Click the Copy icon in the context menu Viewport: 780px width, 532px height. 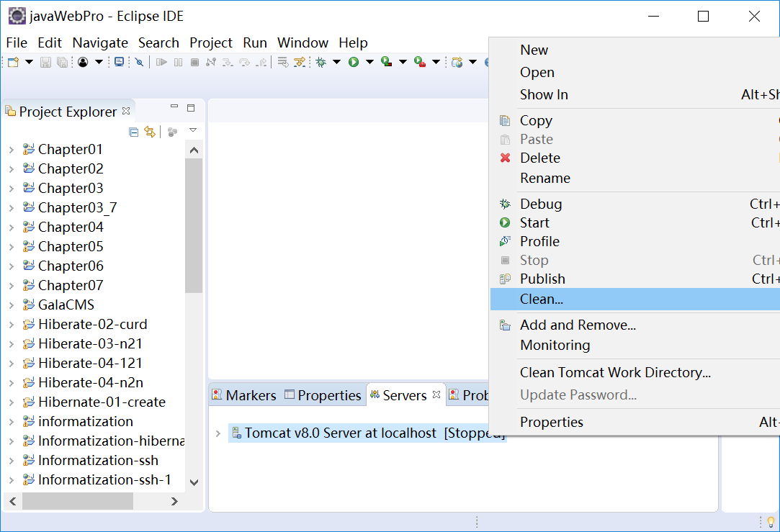(x=505, y=121)
